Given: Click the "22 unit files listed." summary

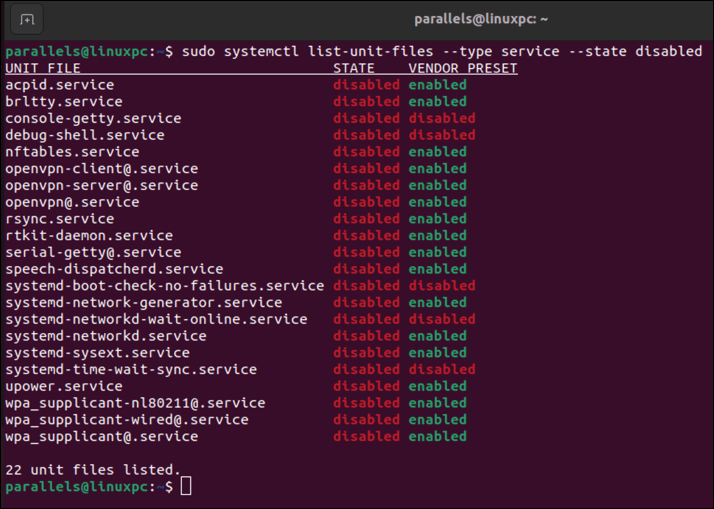Looking at the screenshot, I should click(x=93, y=469).
